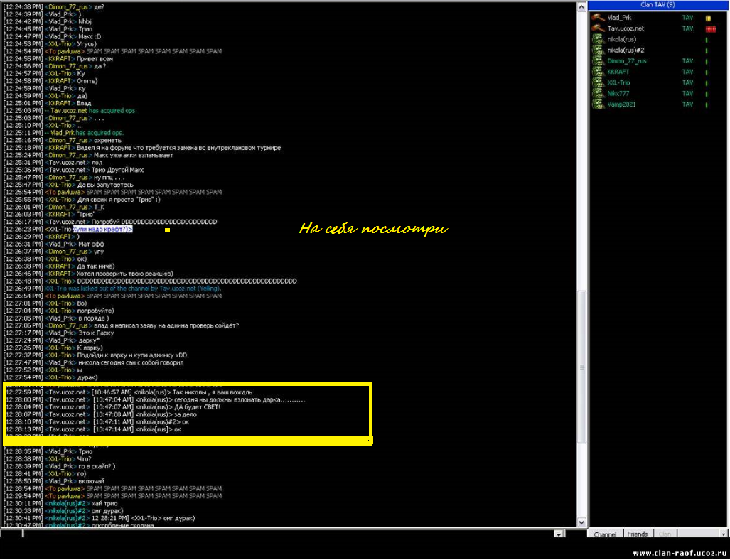Image resolution: width=730 pixels, height=560 pixels.
Task: Click in the chat message input field
Action: coord(284,534)
